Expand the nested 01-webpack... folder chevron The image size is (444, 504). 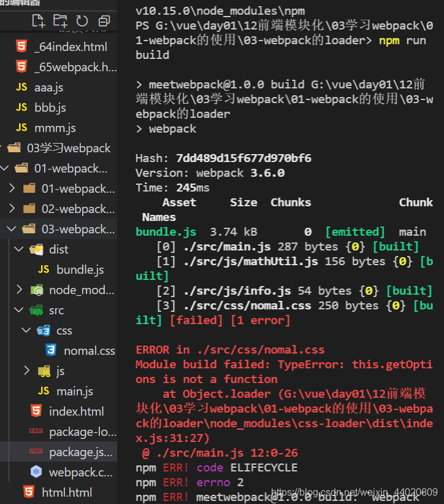click(12, 188)
